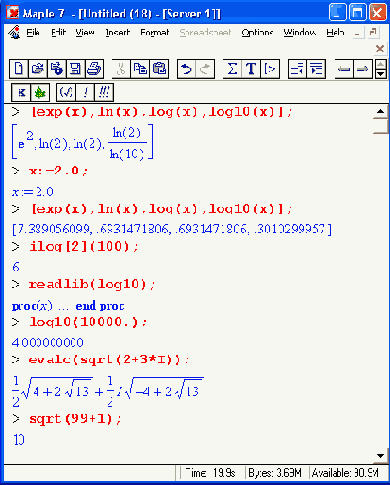The width and height of the screenshot is (390, 485).
Task: Open the Insert menu
Action: pyautogui.click(x=117, y=33)
